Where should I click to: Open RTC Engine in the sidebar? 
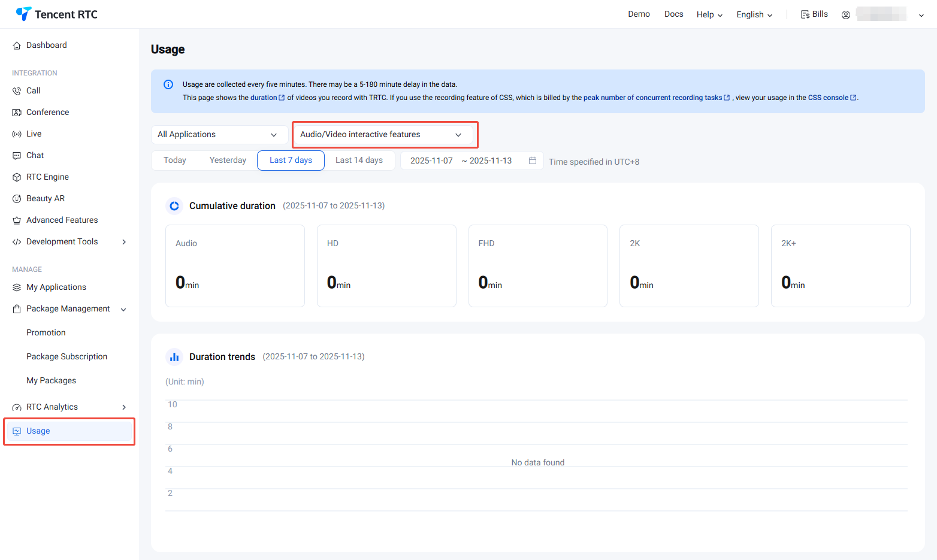47,177
